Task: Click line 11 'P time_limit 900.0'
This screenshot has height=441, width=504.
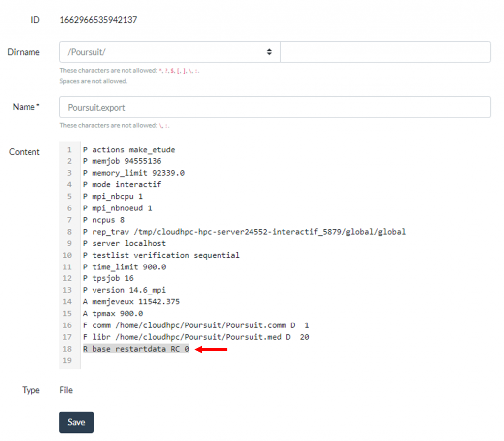Action: point(125,267)
